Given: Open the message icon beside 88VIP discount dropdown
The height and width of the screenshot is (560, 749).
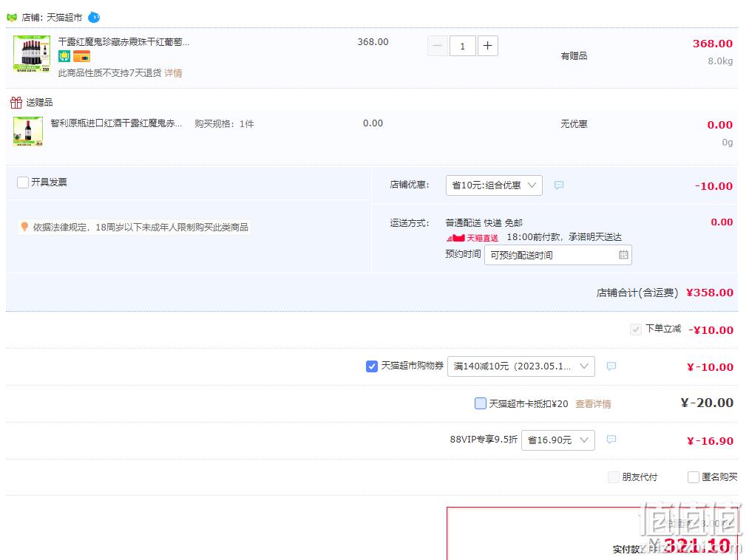Looking at the screenshot, I should pyautogui.click(x=611, y=440).
